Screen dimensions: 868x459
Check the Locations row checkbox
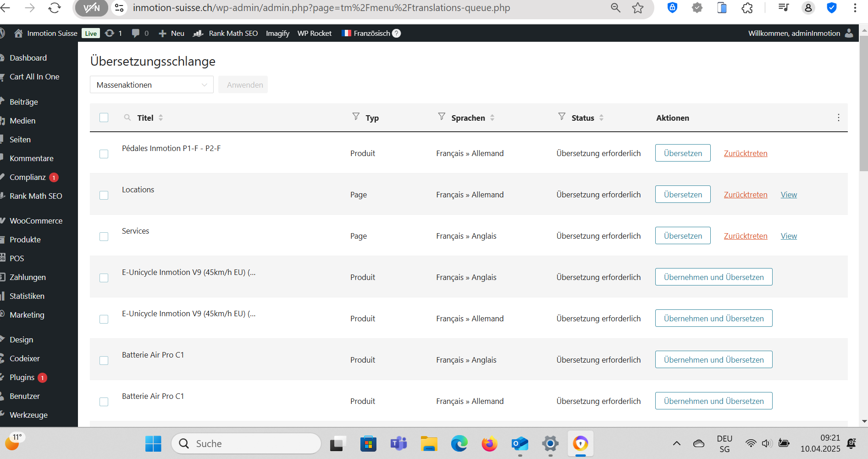104,195
